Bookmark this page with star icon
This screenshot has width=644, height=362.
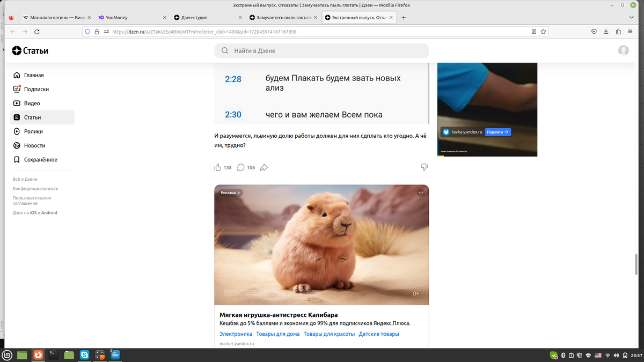(543, 32)
